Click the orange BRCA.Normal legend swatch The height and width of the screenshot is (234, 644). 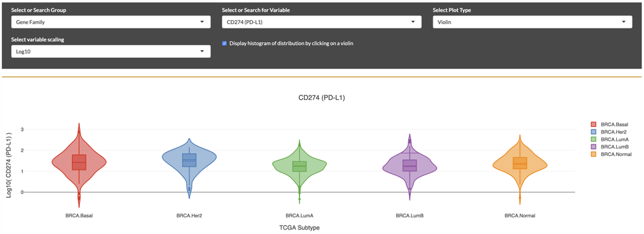click(x=593, y=154)
